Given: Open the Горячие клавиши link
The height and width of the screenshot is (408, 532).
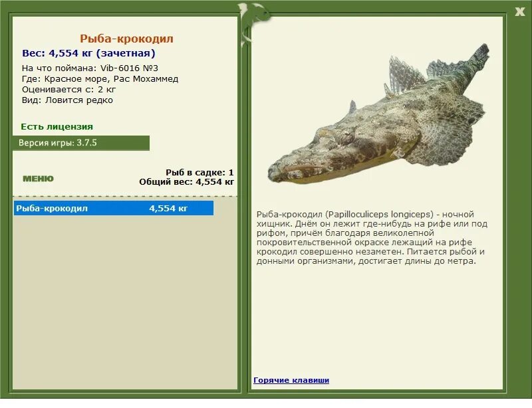Looking at the screenshot, I should coord(291,380).
